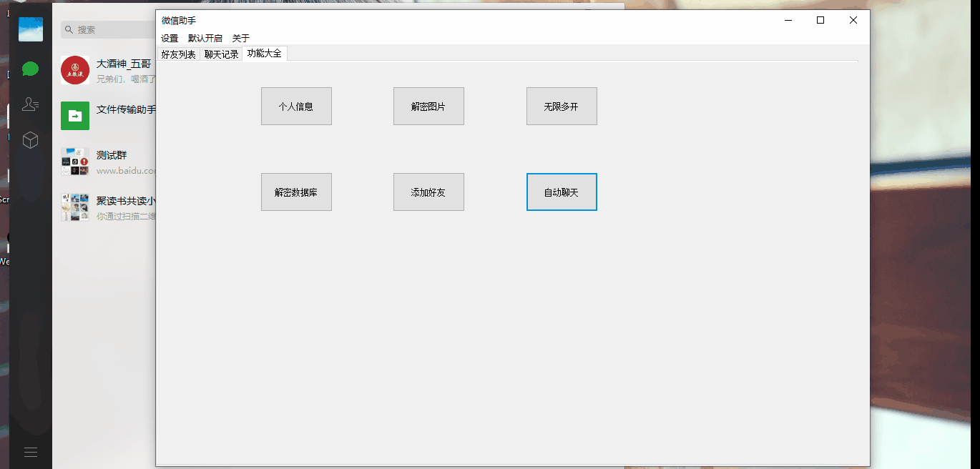Select the Contacts icon in the sidebar
The width and height of the screenshot is (980, 469).
(30, 104)
